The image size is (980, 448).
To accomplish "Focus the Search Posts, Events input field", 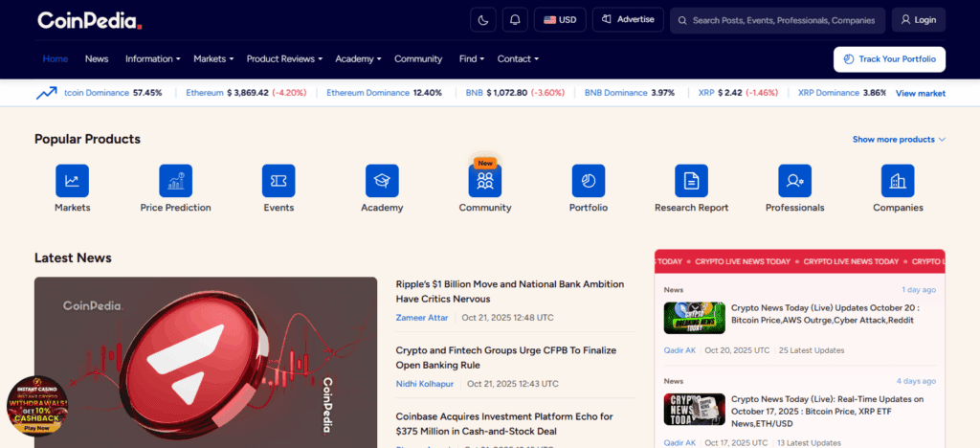I will [777, 20].
